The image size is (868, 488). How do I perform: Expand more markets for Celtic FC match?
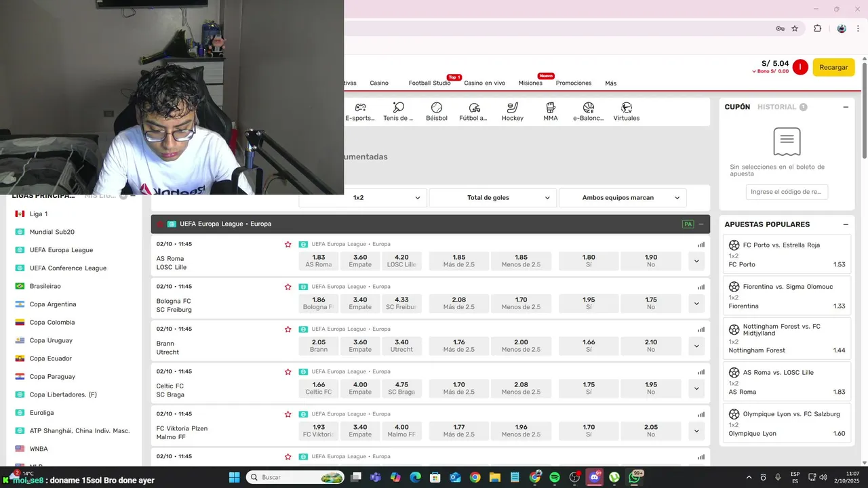(696, 388)
